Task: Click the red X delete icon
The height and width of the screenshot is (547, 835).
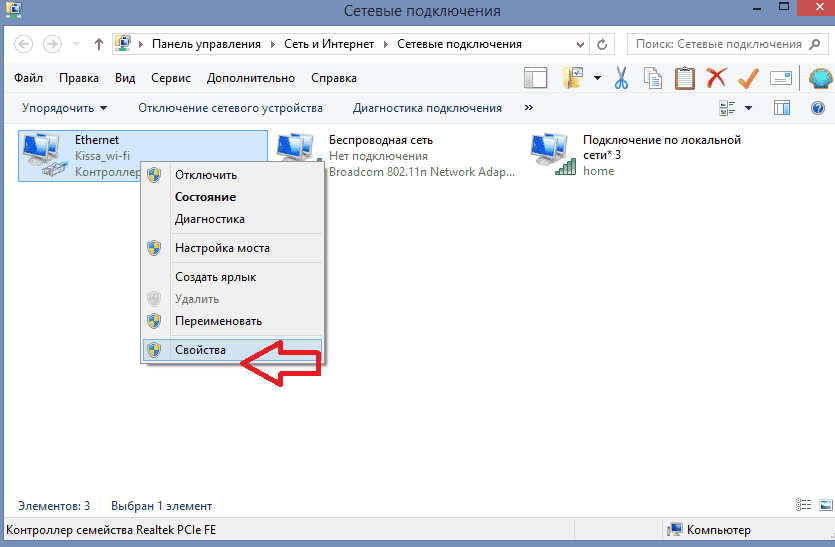Action: [716, 78]
